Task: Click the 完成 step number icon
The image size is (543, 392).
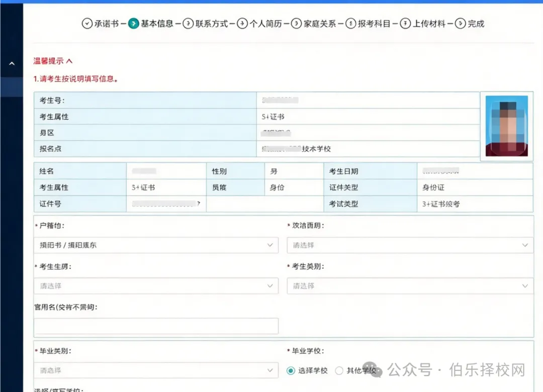Action: tap(460, 24)
